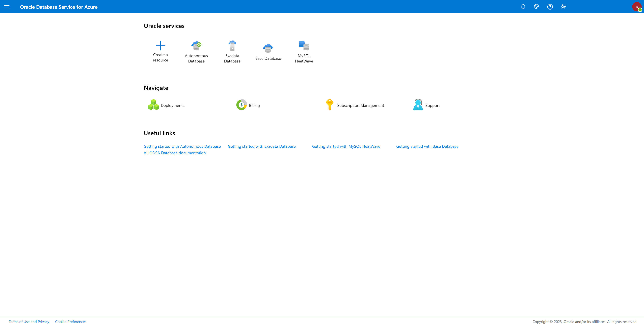Open the Autonomous Database service icon
The width and height of the screenshot is (644, 327).
pos(196,45)
